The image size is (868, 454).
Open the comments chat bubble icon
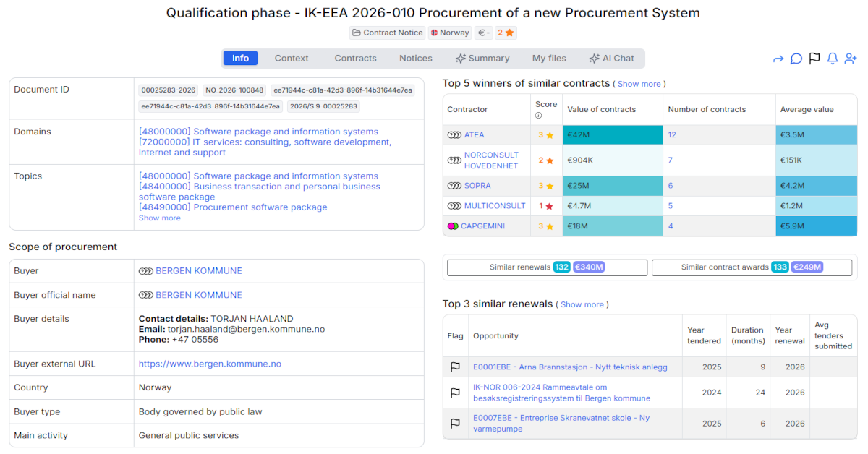click(796, 58)
